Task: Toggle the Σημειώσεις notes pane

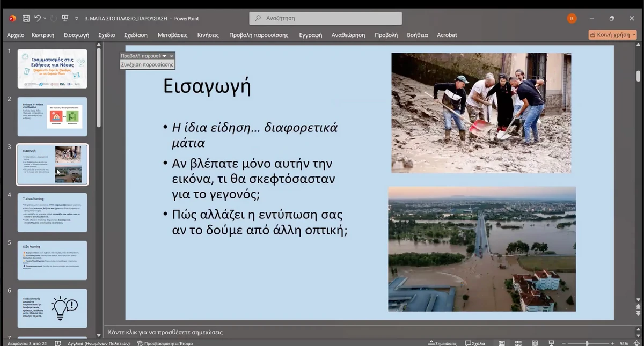Action: point(442,343)
